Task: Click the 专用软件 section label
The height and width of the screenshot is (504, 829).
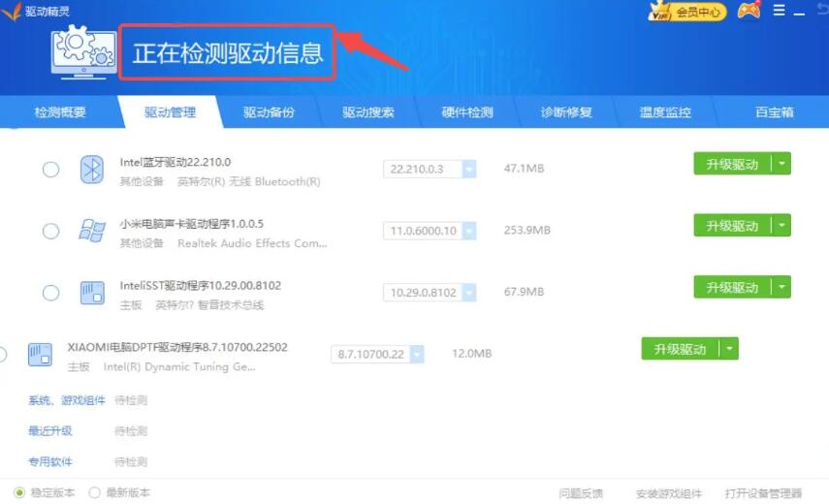Action: click(x=50, y=461)
